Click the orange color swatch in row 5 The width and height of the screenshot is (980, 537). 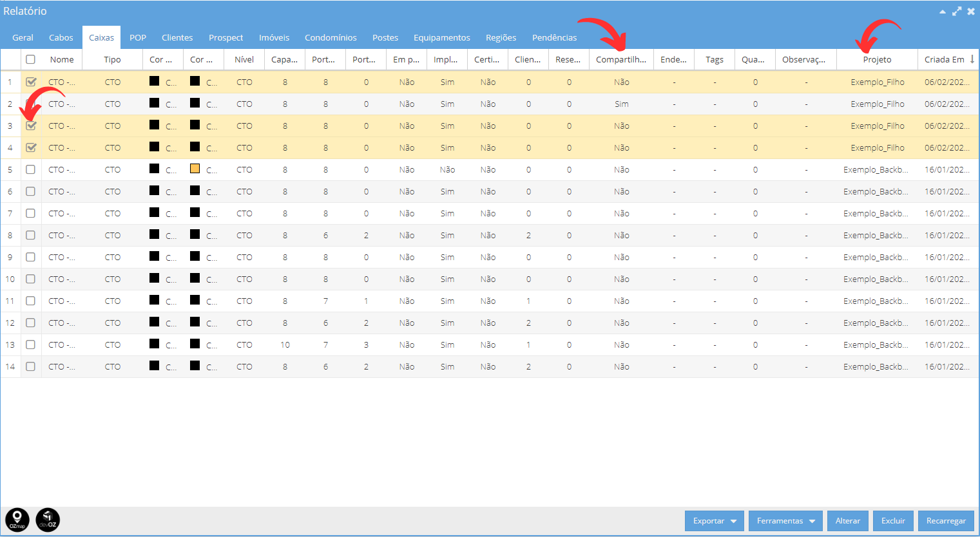(195, 169)
